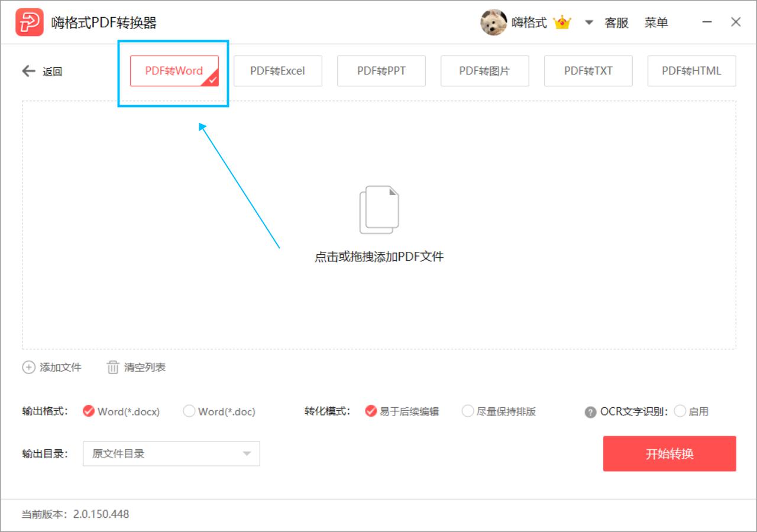Click the trash icon for 清空列表
Screen dimensions: 757x532
pyautogui.click(x=113, y=367)
